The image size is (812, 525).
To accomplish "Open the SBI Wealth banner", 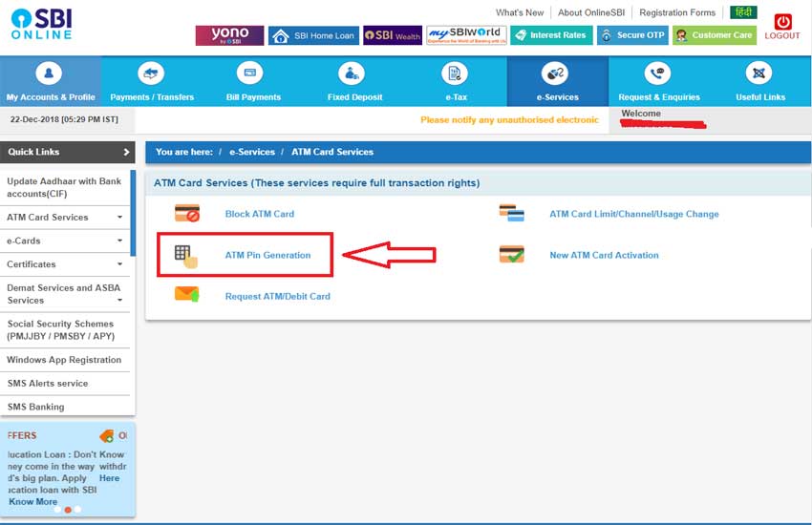I will pos(393,35).
